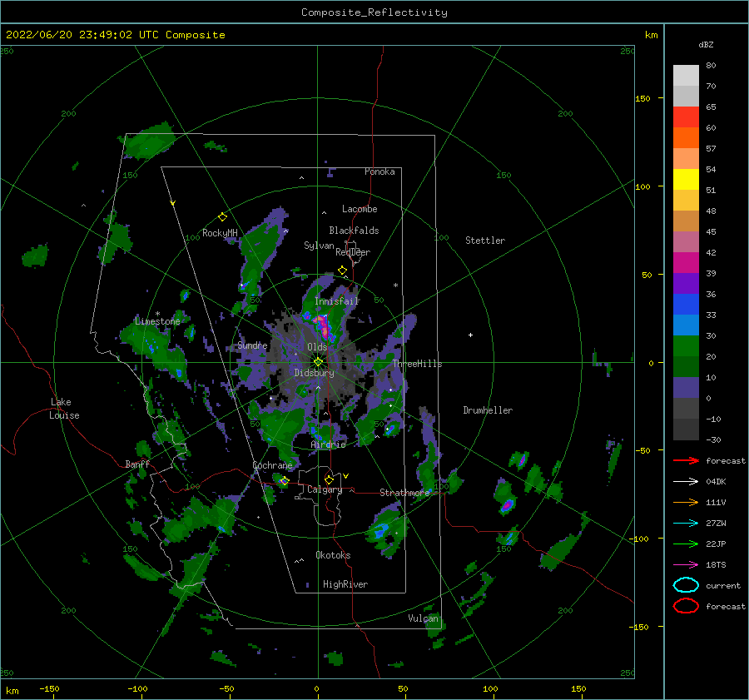Click the Banff label
The width and height of the screenshot is (749, 700).
pos(137,464)
